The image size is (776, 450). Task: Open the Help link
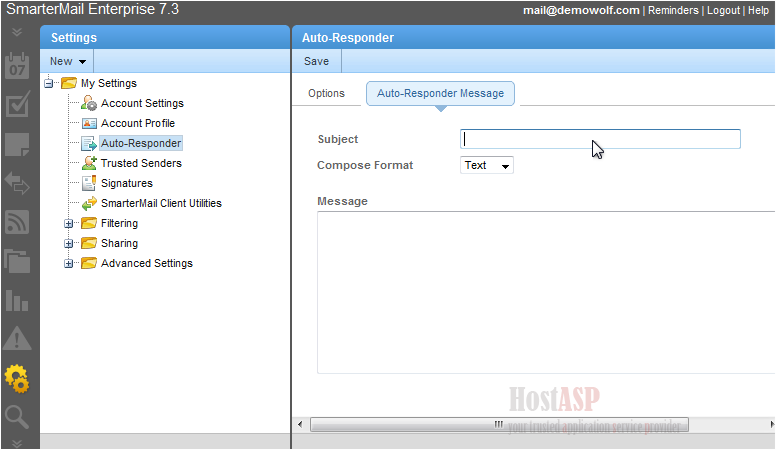[x=758, y=10]
